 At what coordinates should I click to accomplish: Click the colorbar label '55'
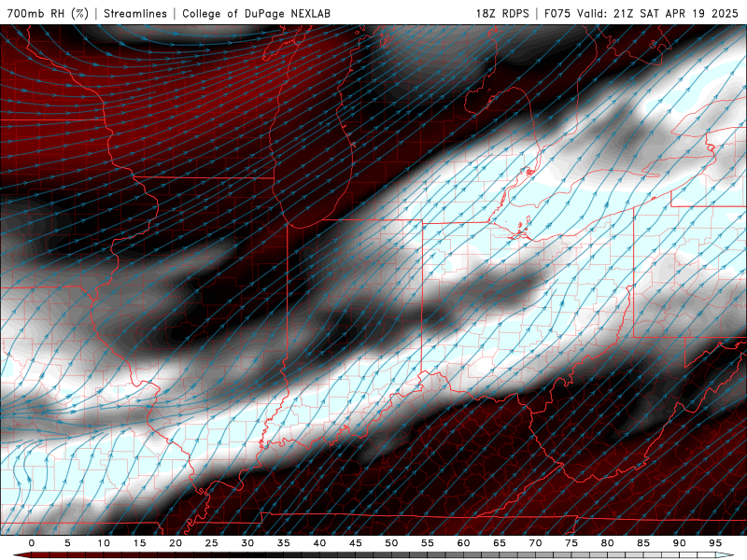coord(428,543)
